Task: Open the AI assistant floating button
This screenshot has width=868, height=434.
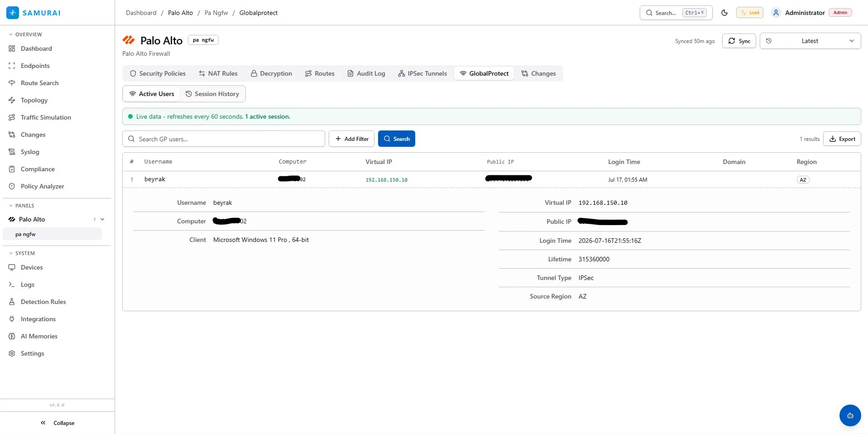Action: (x=850, y=415)
